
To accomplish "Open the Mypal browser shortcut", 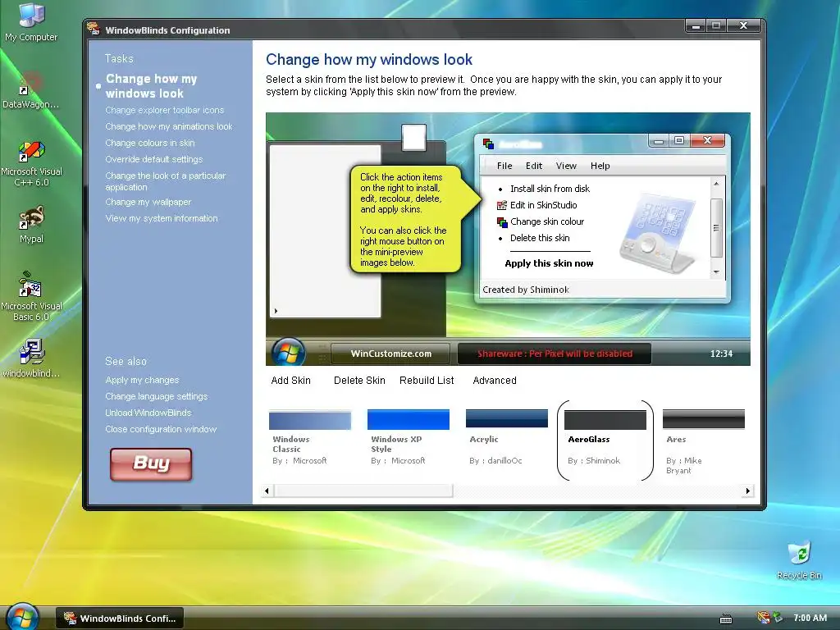I will click(x=31, y=225).
